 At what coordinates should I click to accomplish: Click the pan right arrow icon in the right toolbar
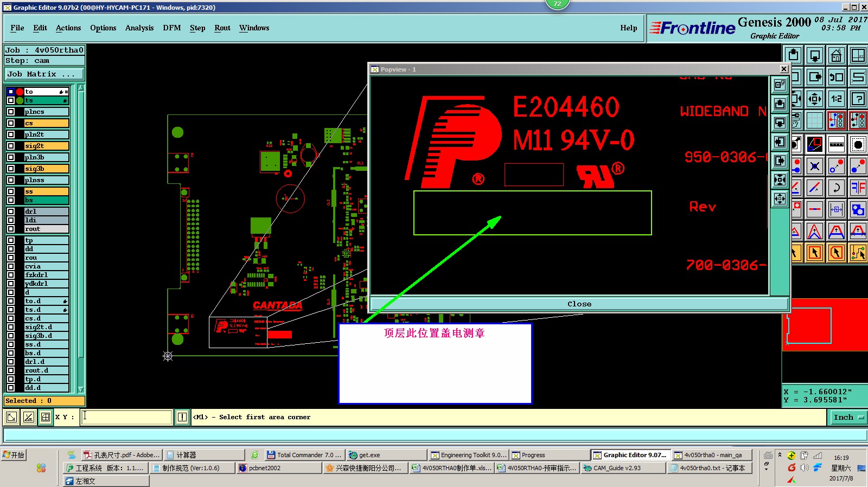click(815, 77)
